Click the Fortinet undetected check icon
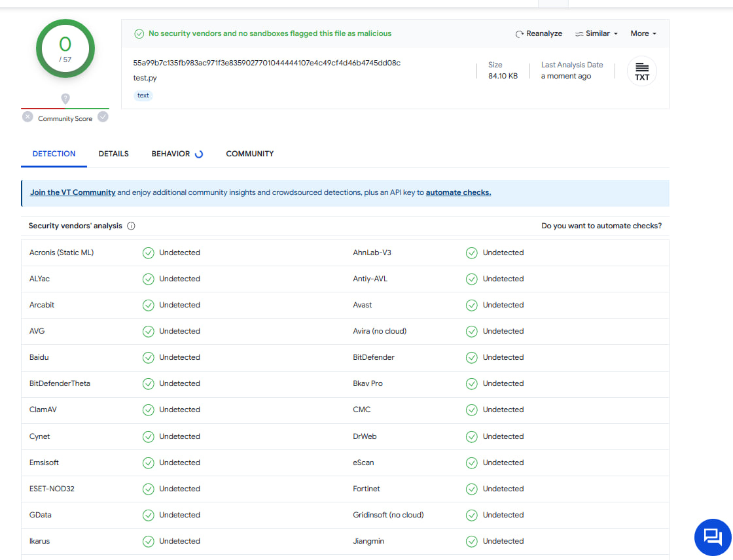 [472, 489]
